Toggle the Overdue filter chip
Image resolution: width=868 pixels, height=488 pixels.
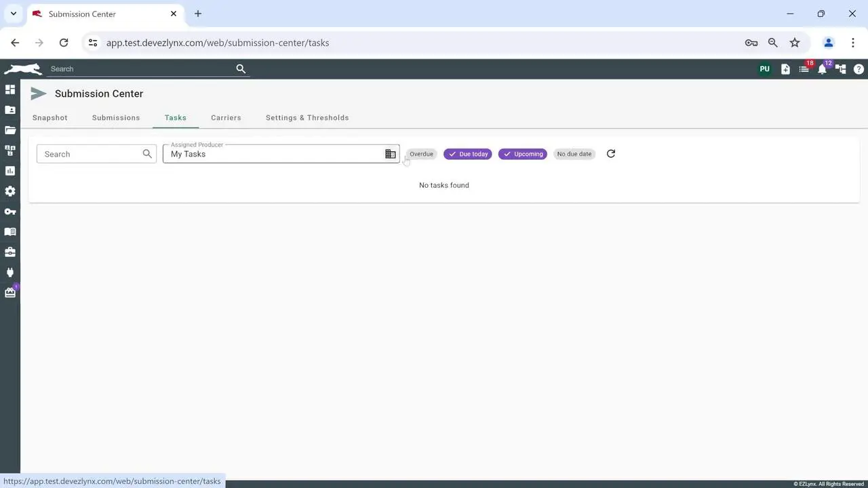(x=421, y=154)
